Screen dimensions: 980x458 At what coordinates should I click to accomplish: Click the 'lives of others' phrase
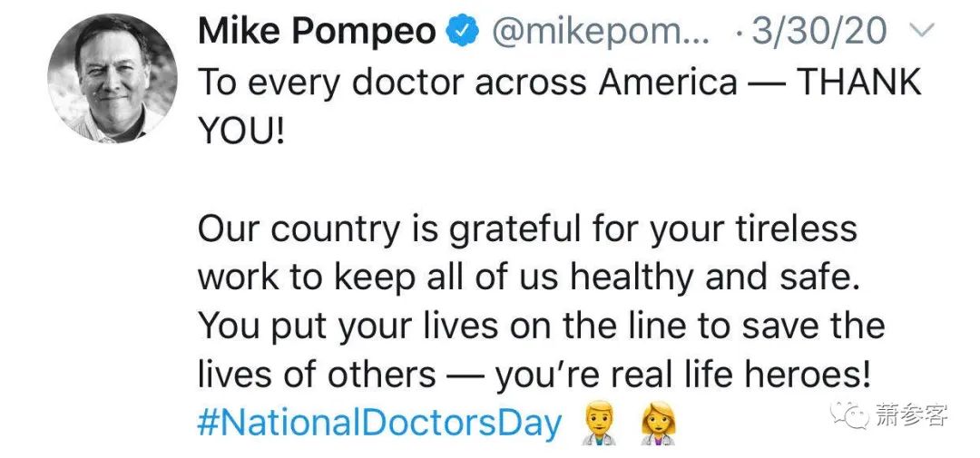coord(316,375)
